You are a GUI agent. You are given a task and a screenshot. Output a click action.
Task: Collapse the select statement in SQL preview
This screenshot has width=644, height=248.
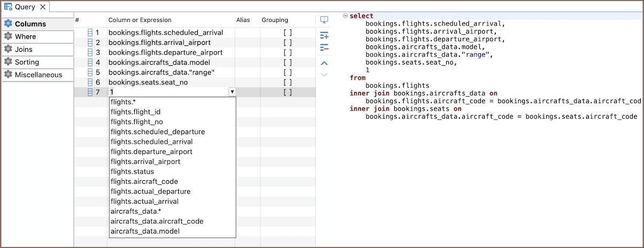coord(345,16)
